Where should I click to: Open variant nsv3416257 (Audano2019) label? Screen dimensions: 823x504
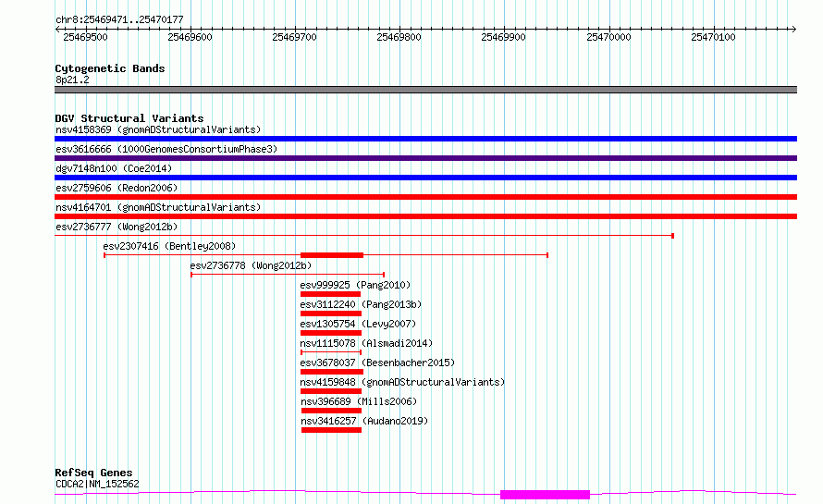click(364, 421)
